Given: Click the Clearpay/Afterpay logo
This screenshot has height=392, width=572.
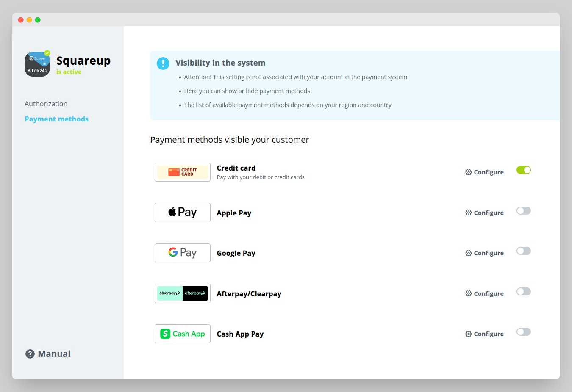Looking at the screenshot, I should coord(183,293).
